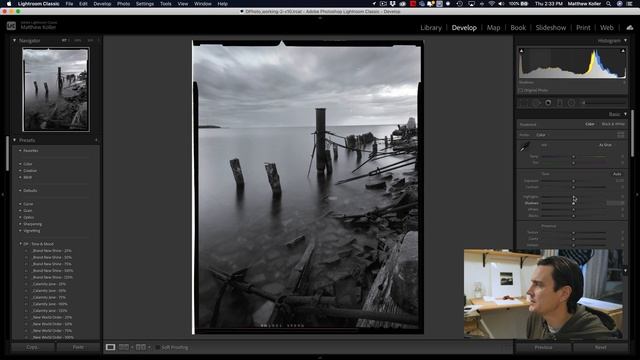Open the Profile dropdown showing Color
This screenshot has width=640, height=360.
click(x=541, y=135)
